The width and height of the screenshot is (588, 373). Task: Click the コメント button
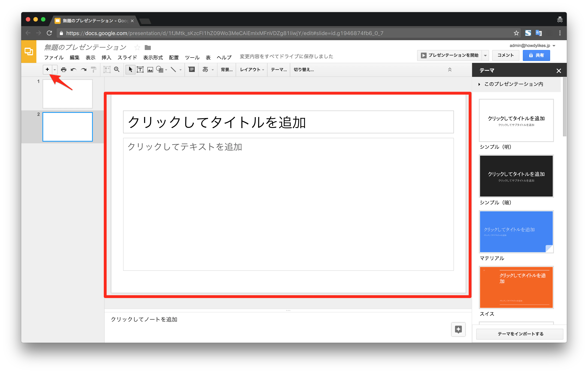point(506,55)
